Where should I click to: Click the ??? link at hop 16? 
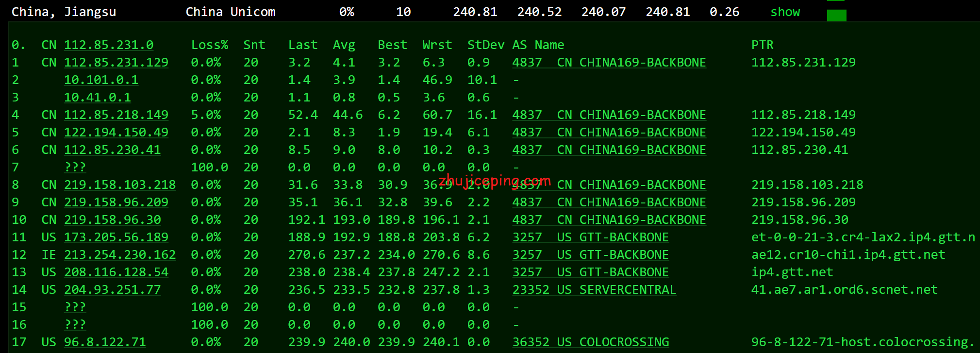75,325
